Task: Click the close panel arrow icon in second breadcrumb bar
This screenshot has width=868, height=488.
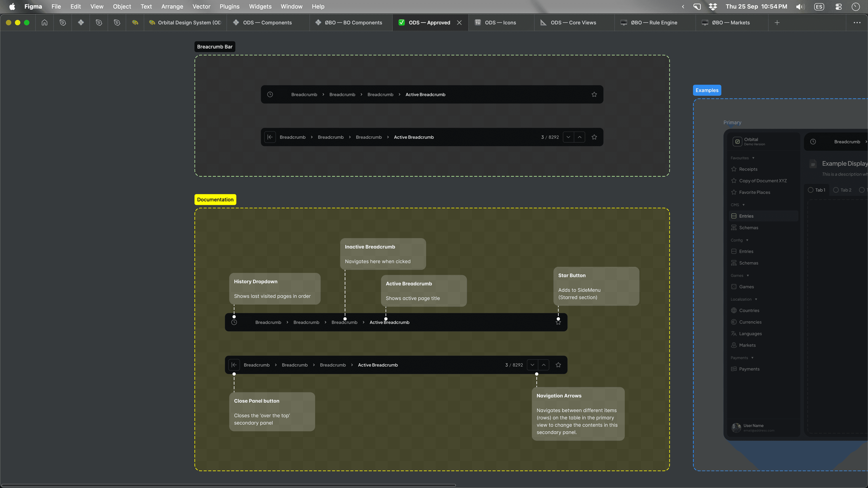Action: [x=270, y=137]
